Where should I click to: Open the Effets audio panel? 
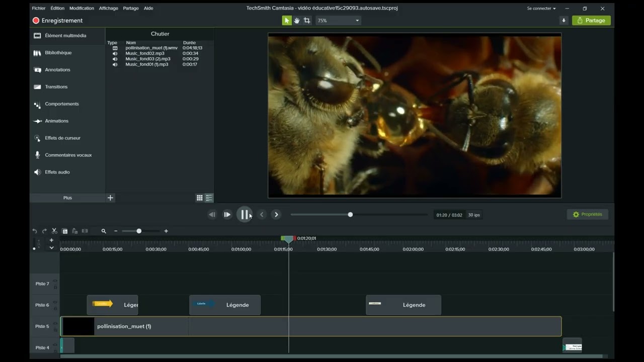[x=57, y=172]
